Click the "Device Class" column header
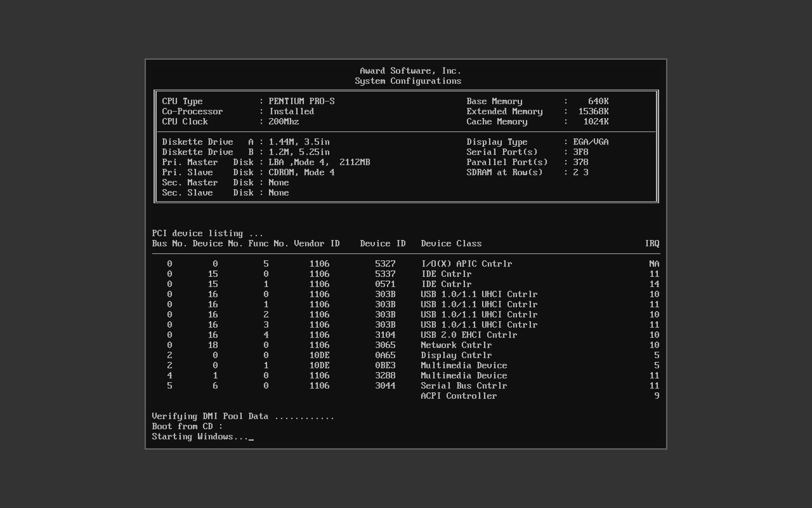 pos(451,244)
